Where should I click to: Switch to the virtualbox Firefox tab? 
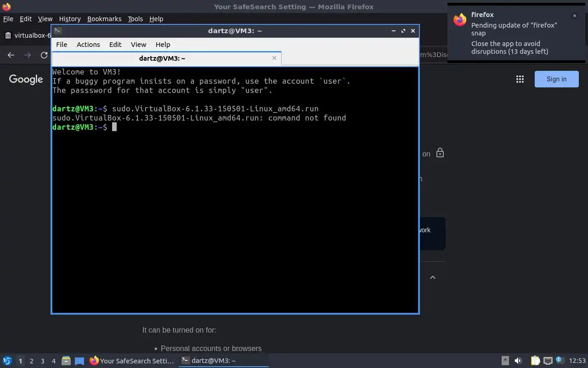pos(27,35)
